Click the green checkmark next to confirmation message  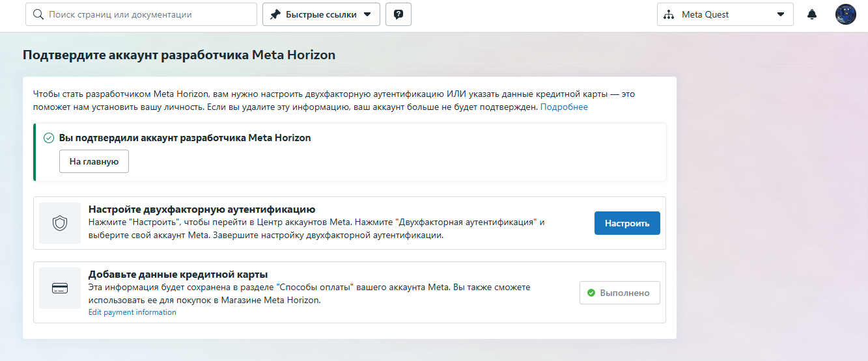[48, 138]
